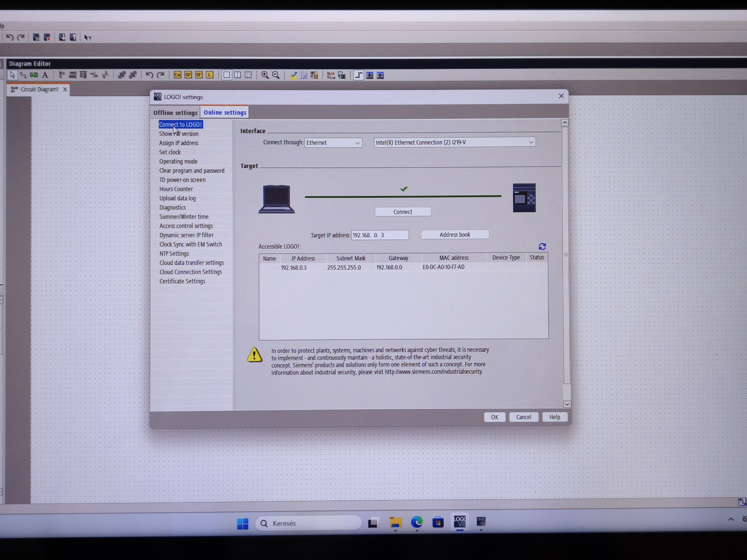This screenshot has width=747, height=560.
Task: Pick the text tool marked A
Action: pyautogui.click(x=45, y=75)
